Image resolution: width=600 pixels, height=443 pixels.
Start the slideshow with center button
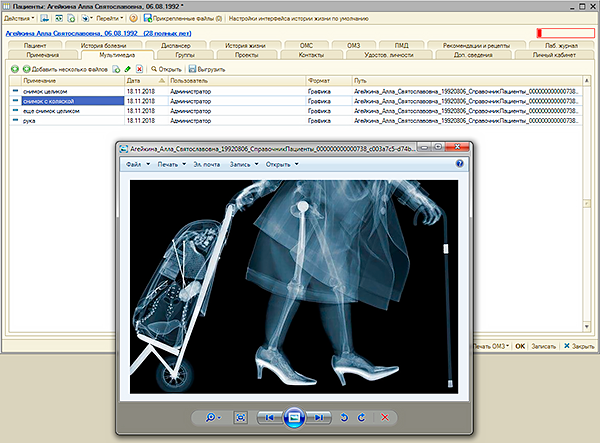(x=294, y=415)
